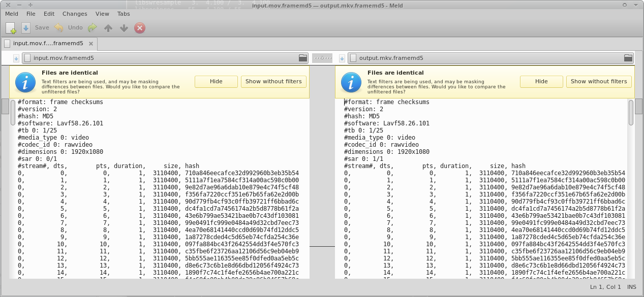
Task: Go to next change with down arrow
Action: [x=124, y=28]
